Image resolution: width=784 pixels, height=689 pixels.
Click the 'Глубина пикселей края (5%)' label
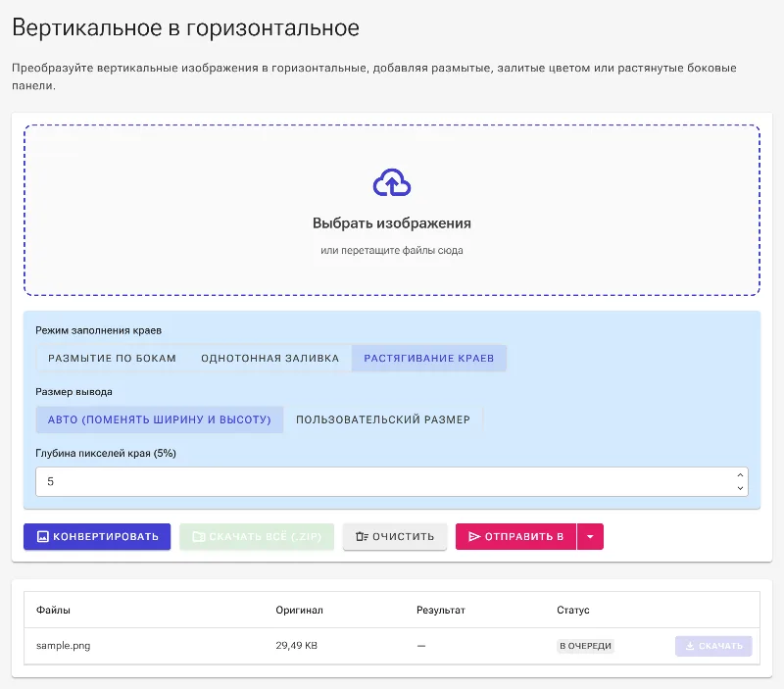(x=106, y=454)
